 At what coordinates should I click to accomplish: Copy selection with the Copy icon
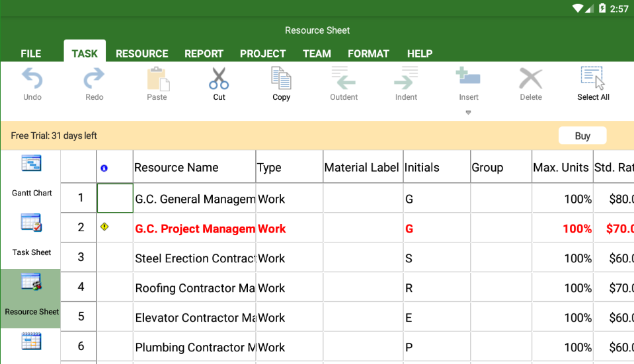click(x=281, y=78)
